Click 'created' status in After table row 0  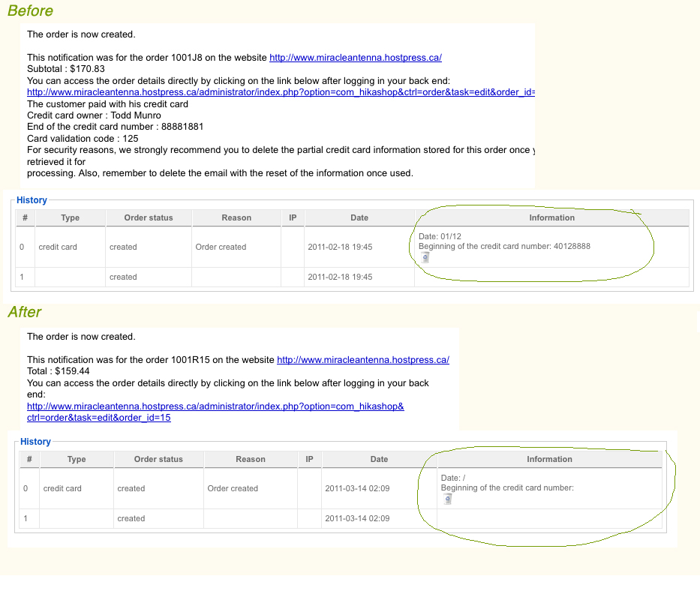click(131, 488)
